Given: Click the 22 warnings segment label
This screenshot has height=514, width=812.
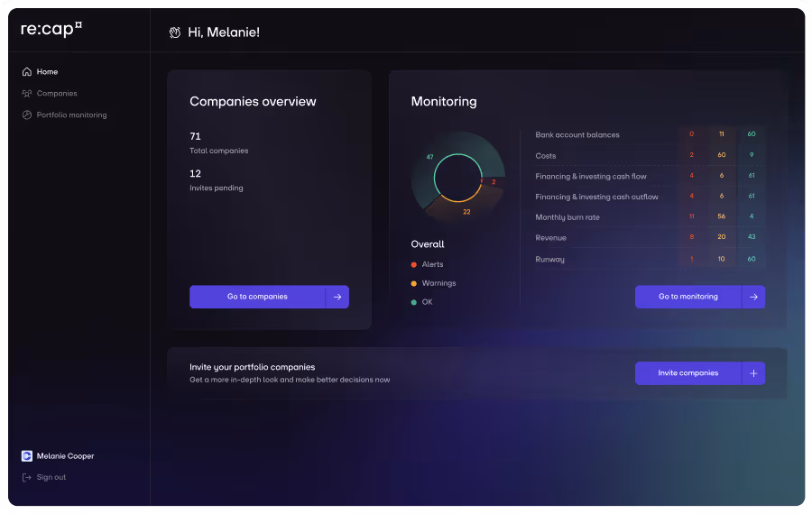Looking at the screenshot, I should click(466, 212).
